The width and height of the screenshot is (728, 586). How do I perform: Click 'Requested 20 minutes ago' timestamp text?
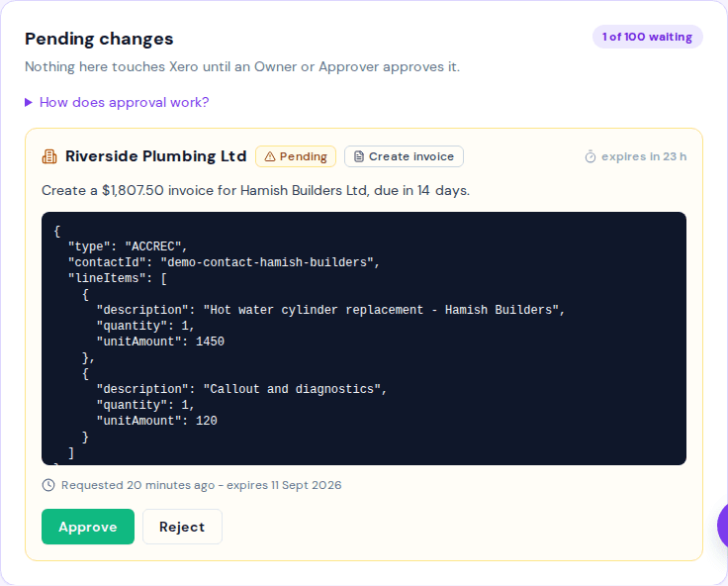137,485
